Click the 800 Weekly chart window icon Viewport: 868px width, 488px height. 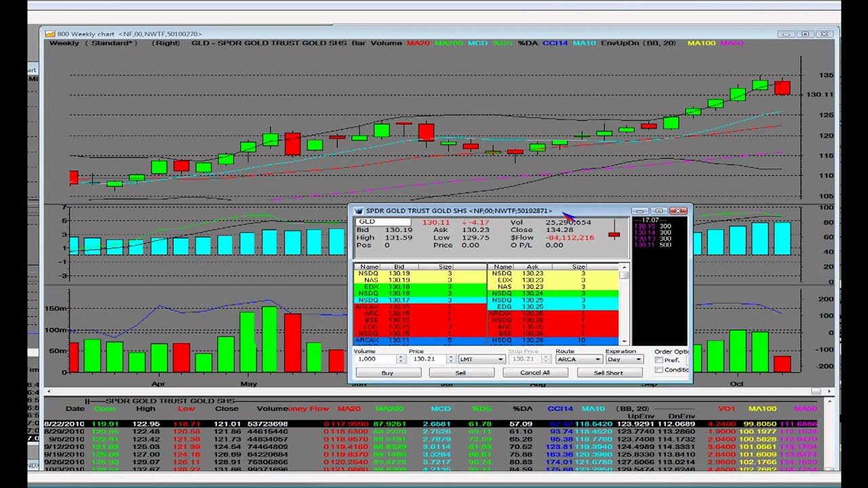pos(50,34)
